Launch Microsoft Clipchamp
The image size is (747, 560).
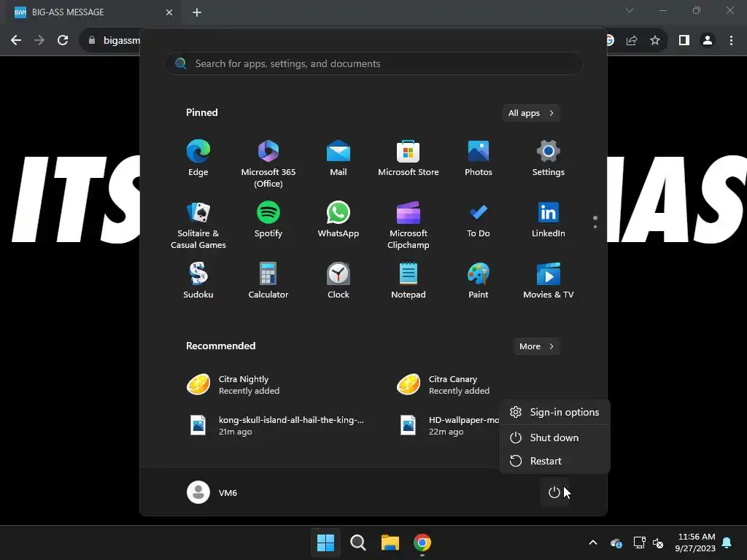point(409,225)
